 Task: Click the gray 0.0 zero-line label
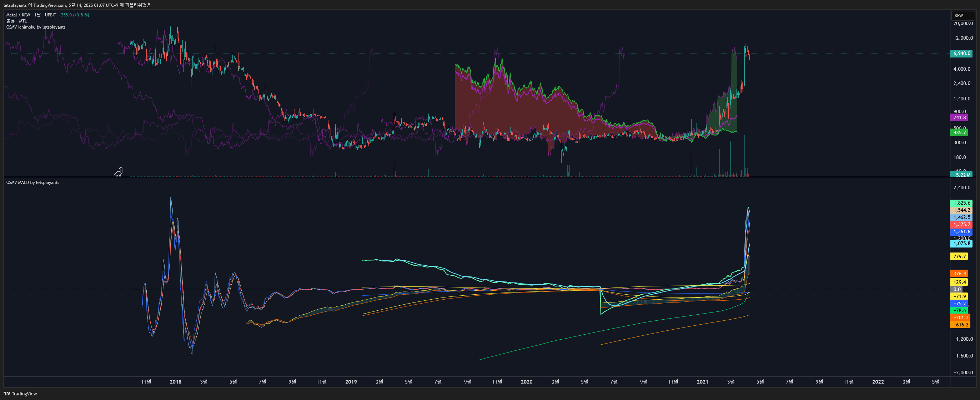pos(957,289)
